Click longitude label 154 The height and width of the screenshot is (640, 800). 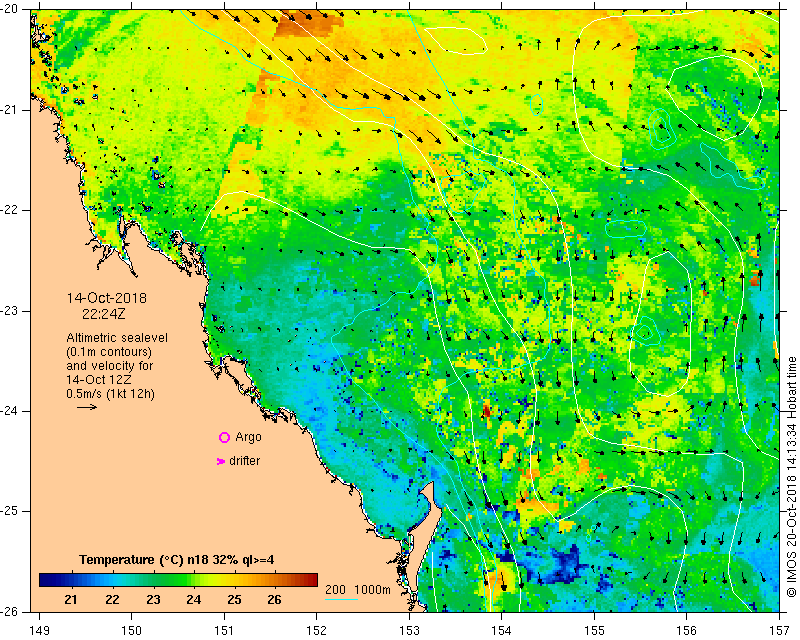tap(502, 630)
